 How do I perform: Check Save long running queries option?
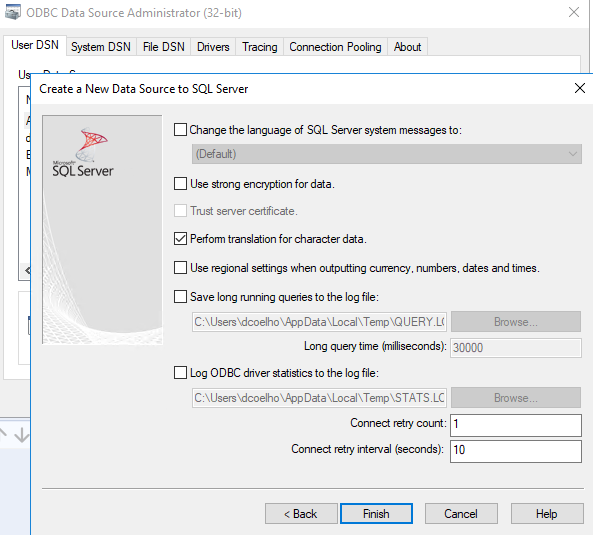click(x=180, y=297)
